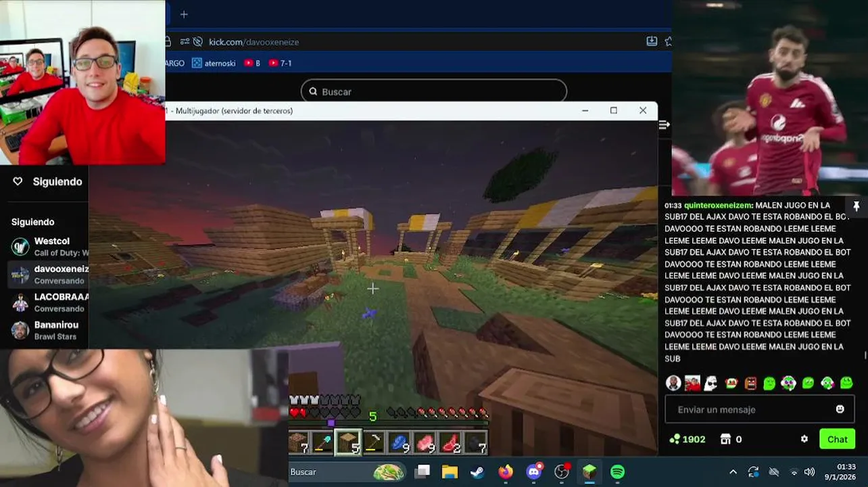
Task: Open Steam from taskbar
Action: click(x=477, y=471)
